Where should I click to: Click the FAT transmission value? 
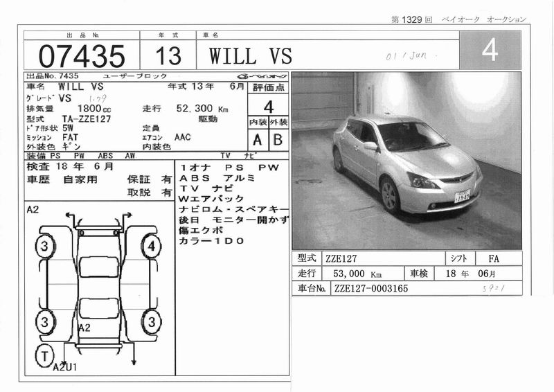pyautogui.click(x=71, y=137)
